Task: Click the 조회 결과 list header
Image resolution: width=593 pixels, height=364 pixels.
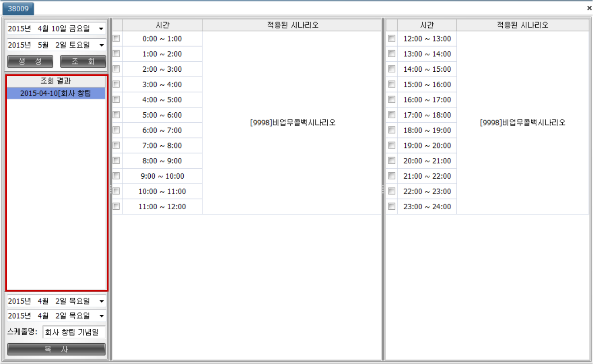Action: point(56,81)
